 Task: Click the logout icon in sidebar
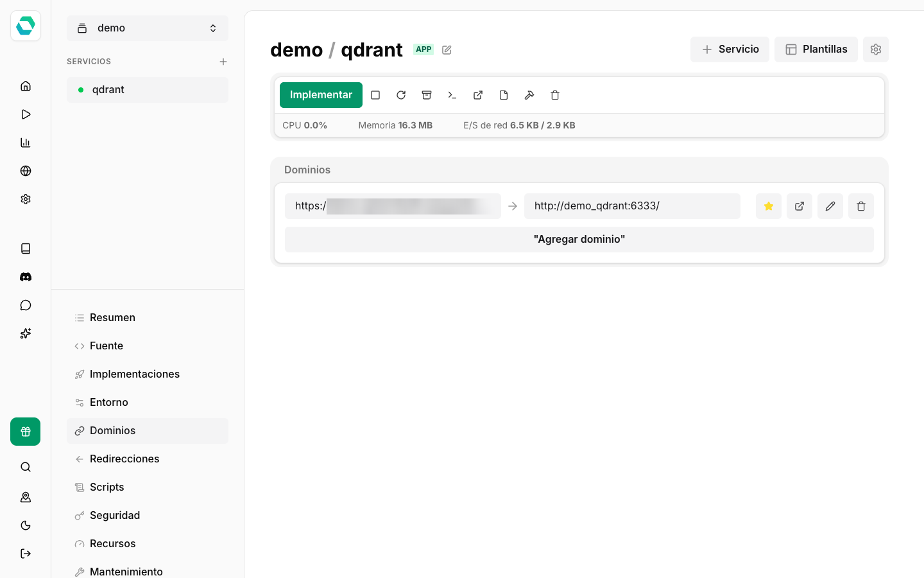[26, 554]
